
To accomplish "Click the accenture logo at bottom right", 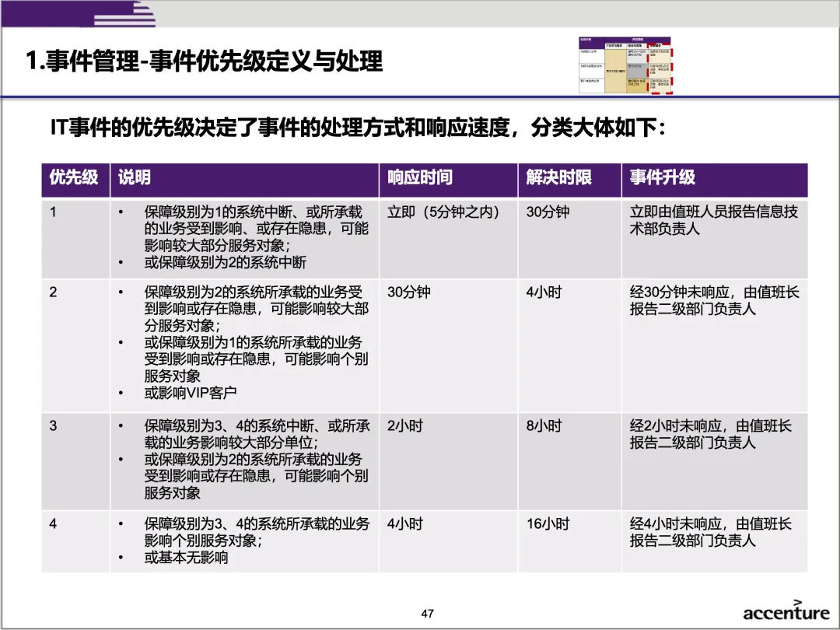I will [x=786, y=611].
